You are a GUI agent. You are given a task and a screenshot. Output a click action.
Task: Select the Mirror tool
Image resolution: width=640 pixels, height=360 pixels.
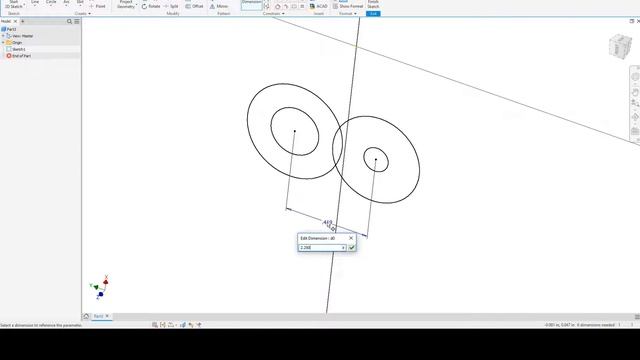tap(219, 7)
